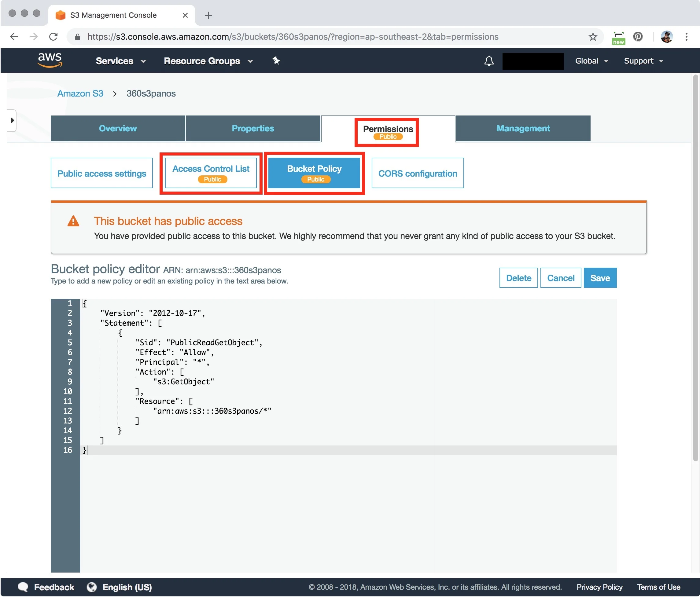
Task: Click the Cancel button
Action: tap(561, 278)
